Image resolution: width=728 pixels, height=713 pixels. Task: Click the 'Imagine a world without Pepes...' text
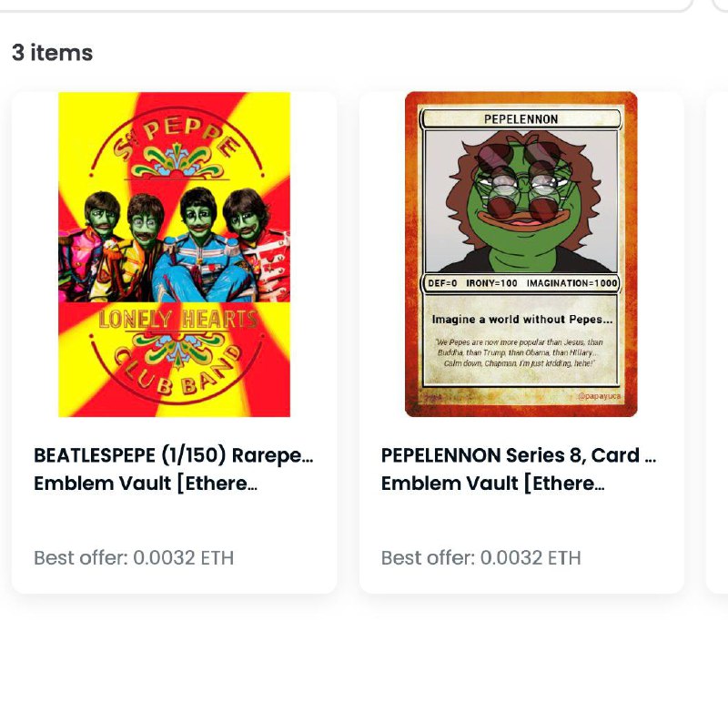(522, 319)
